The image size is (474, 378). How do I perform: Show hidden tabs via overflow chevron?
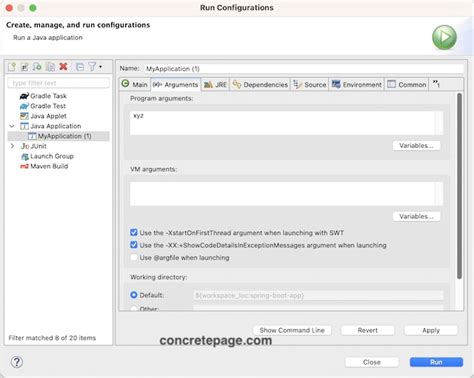(436, 84)
